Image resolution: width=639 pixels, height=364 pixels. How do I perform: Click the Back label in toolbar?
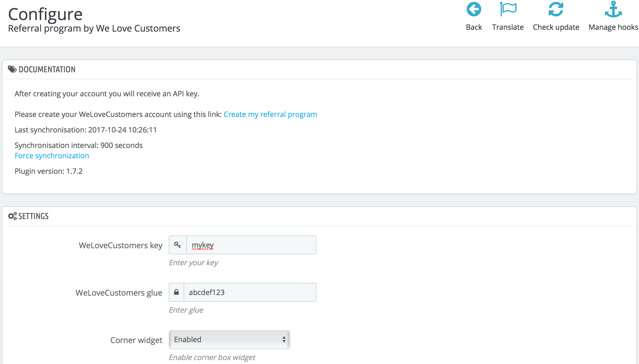[474, 27]
